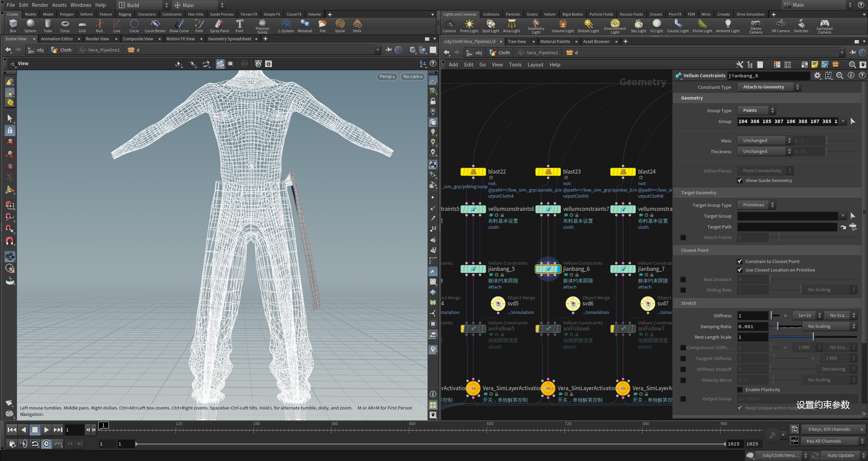Viewport: 868px width, 461px height.
Task: Add a Torus from the Create shelf
Action: click(x=65, y=26)
